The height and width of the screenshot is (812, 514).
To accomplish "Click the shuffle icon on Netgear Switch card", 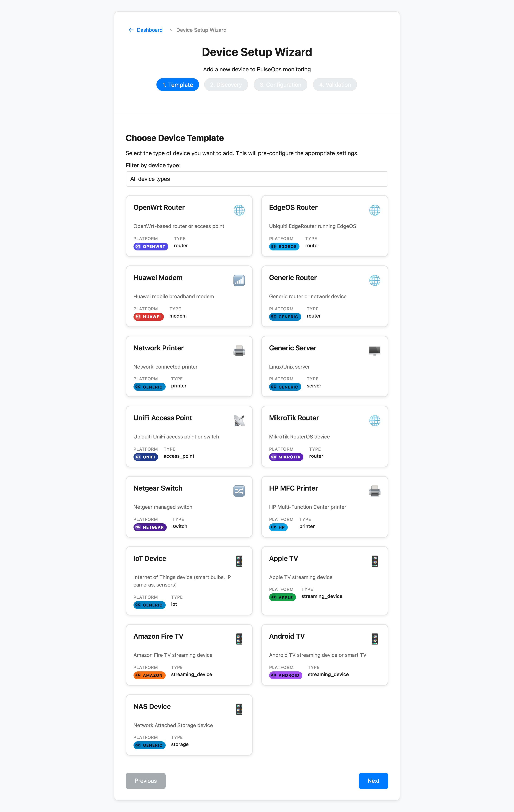I will pyautogui.click(x=239, y=491).
